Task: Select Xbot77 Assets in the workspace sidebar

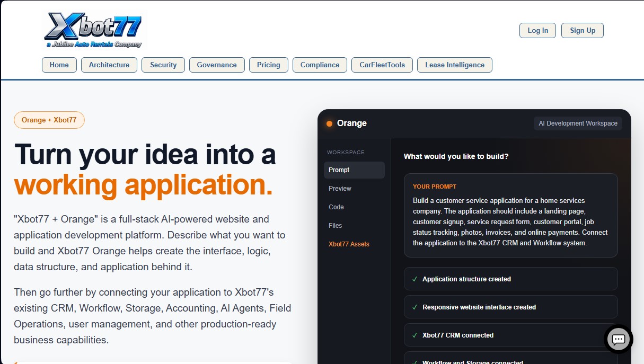Action: click(x=354, y=244)
